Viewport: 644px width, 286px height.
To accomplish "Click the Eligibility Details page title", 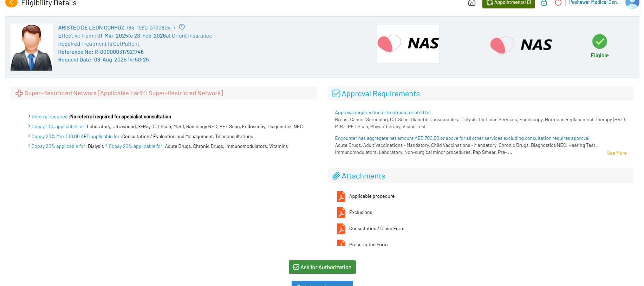I will tap(49, 3).
